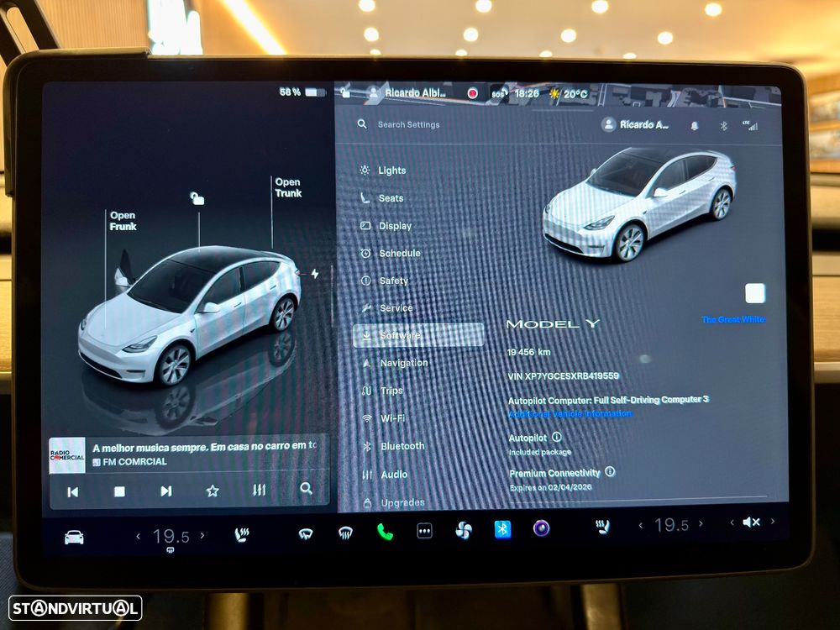840x630 pixels.
Task: Tap the Ricardo Albi... driver profile in status bar
Action: [x=407, y=92]
